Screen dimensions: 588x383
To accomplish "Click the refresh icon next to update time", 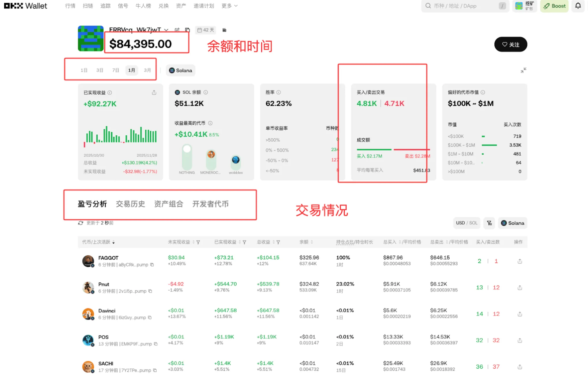I will click(81, 223).
